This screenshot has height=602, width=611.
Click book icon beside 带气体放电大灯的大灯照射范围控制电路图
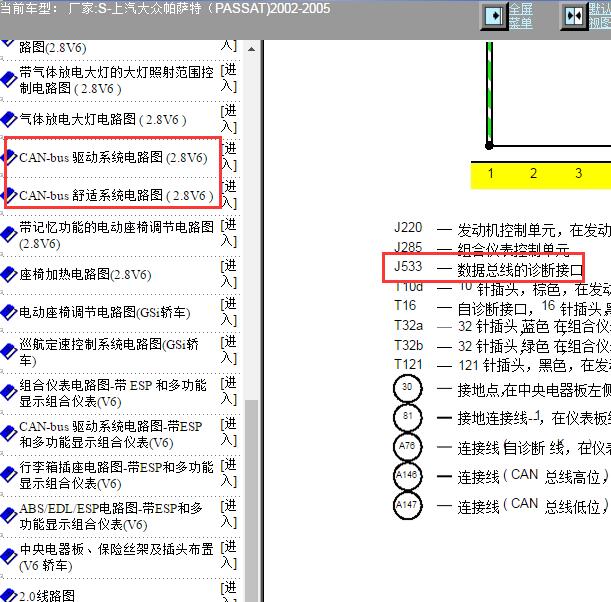pyautogui.click(x=8, y=79)
